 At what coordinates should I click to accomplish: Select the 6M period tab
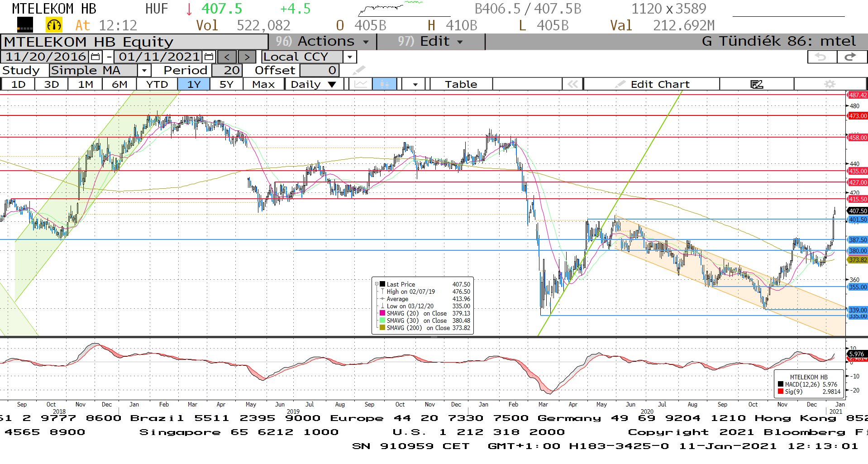click(119, 84)
